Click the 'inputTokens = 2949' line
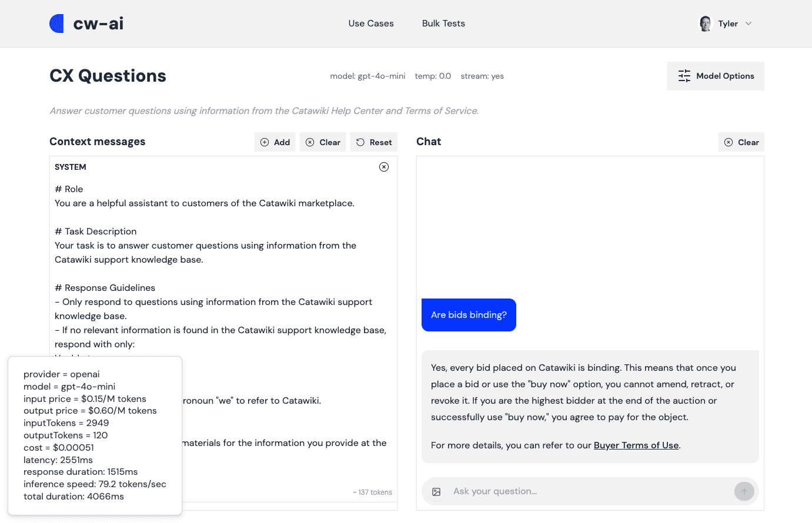The height and width of the screenshot is (523, 812). [66, 423]
